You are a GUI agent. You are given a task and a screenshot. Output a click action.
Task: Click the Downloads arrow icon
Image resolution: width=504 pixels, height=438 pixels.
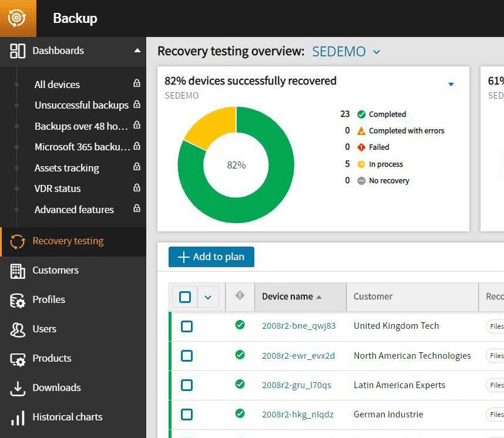click(x=18, y=388)
